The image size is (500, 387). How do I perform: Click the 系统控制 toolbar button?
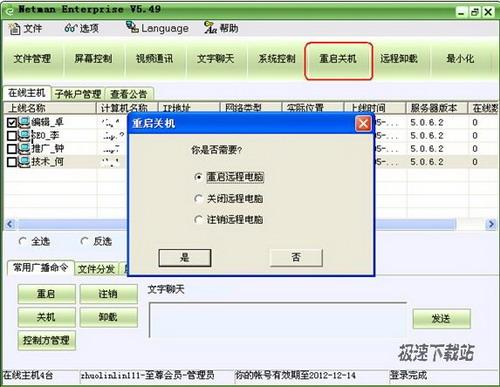click(277, 59)
